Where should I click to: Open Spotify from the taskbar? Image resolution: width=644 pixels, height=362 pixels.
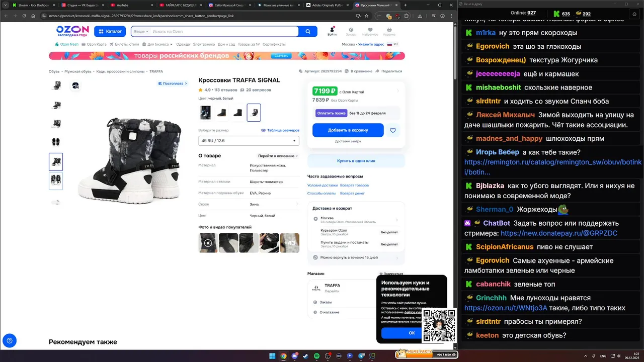tap(316, 356)
